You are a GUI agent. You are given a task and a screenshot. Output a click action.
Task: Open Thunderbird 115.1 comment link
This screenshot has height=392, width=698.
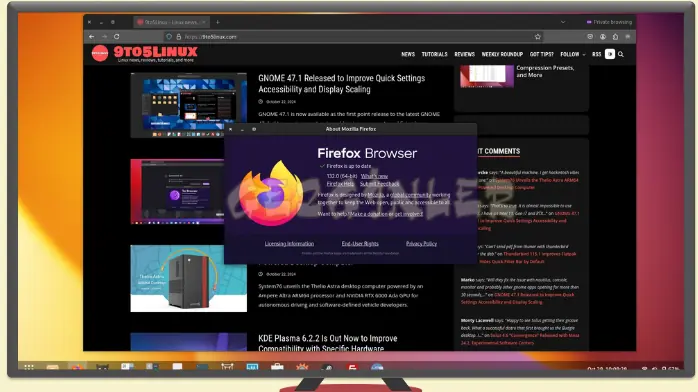tap(528, 258)
